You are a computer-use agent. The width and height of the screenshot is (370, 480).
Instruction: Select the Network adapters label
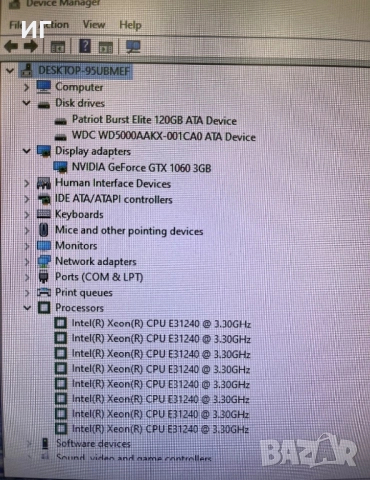pos(96,261)
